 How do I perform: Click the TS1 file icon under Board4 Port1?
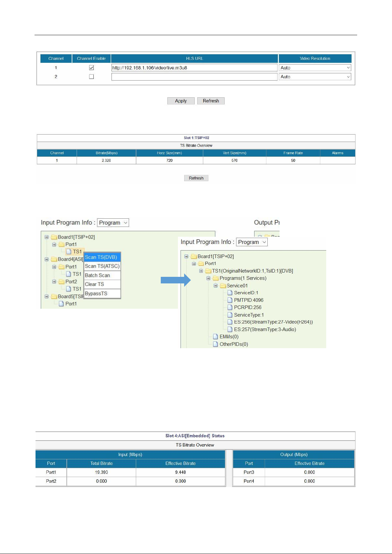tap(69, 274)
